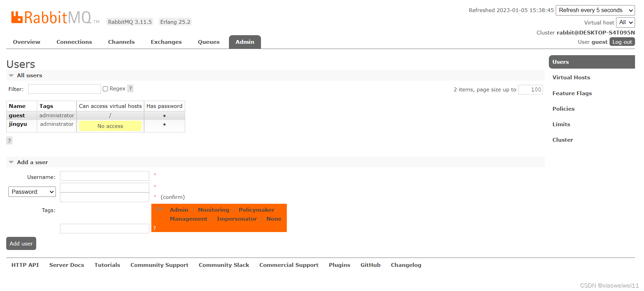Image resolution: width=644 pixels, height=291 pixels.
Task: Open the Plugins footer link
Action: coord(339,265)
